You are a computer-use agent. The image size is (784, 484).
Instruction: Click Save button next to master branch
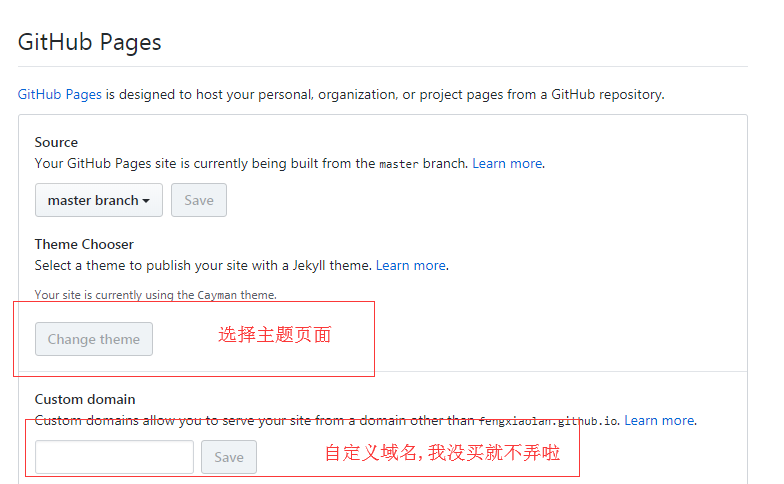(198, 200)
